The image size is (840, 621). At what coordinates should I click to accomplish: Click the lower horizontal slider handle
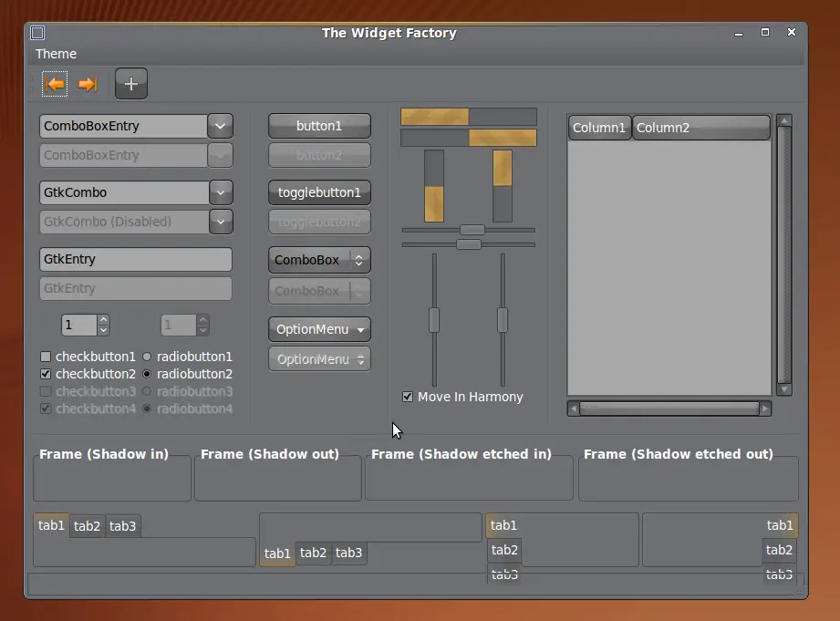pyautogui.click(x=469, y=244)
